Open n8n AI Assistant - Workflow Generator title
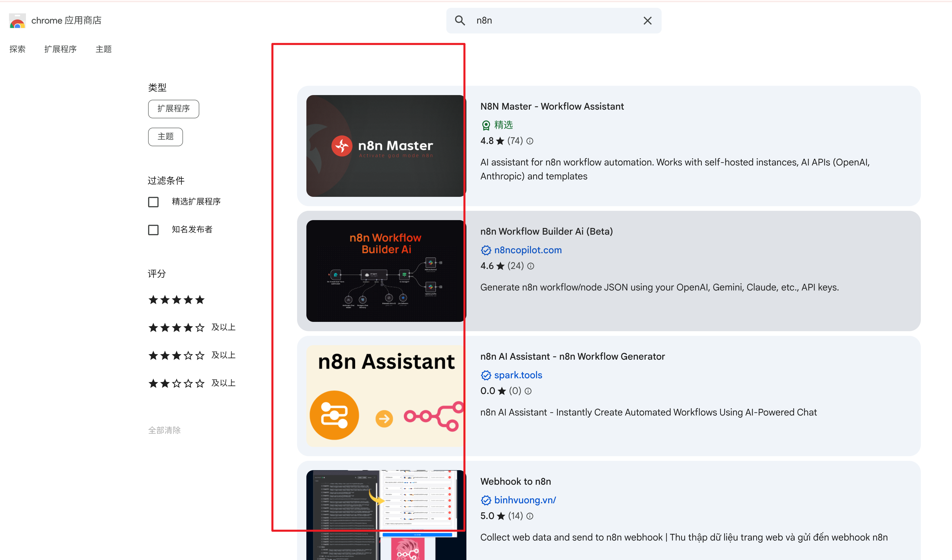Image resolution: width=952 pixels, height=560 pixels. tap(572, 356)
